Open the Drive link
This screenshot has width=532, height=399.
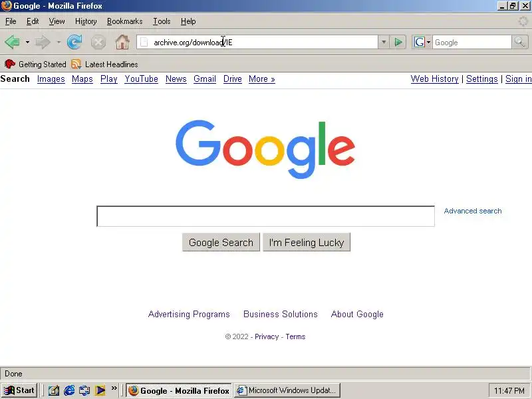pyautogui.click(x=232, y=79)
